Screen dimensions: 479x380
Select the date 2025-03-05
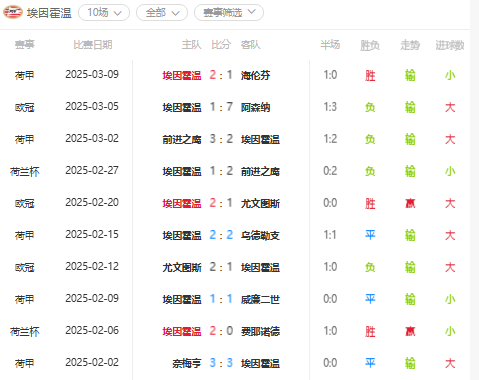click(x=92, y=106)
